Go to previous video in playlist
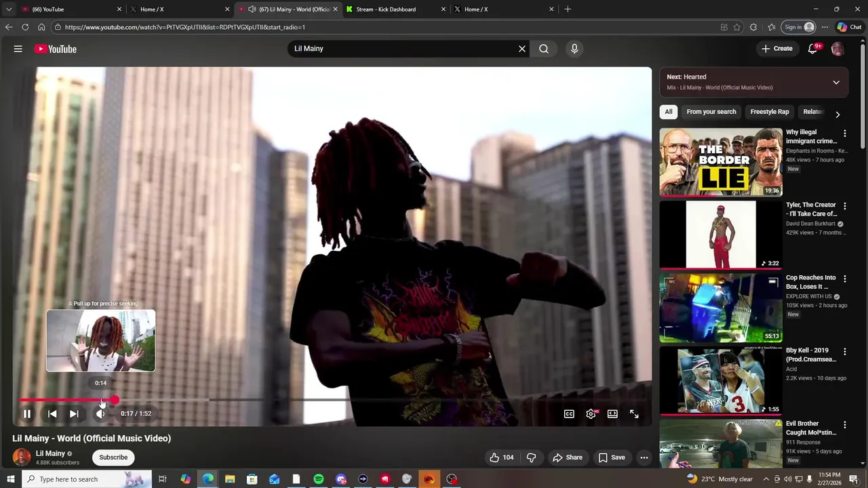The height and width of the screenshot is (488, 868). 52,413
